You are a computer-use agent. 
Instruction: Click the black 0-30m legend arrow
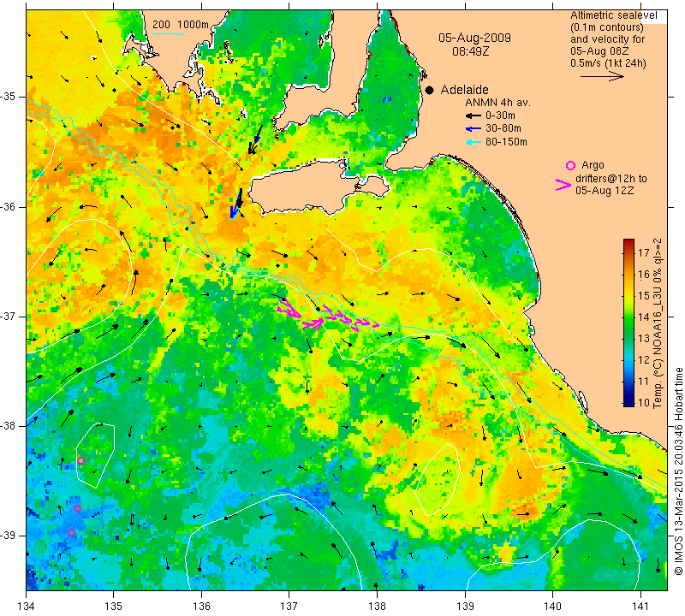474,115
